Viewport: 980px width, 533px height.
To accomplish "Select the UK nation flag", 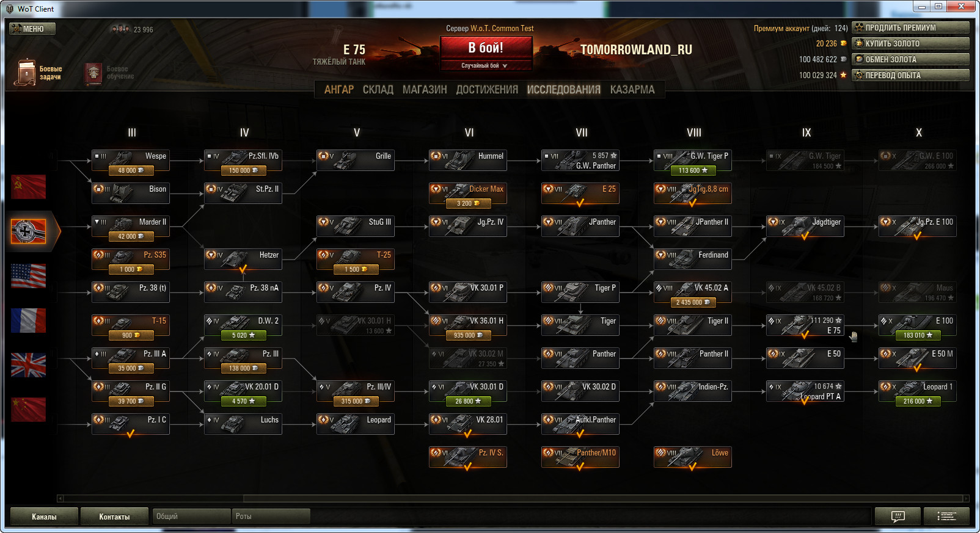I will click(28, 365).
